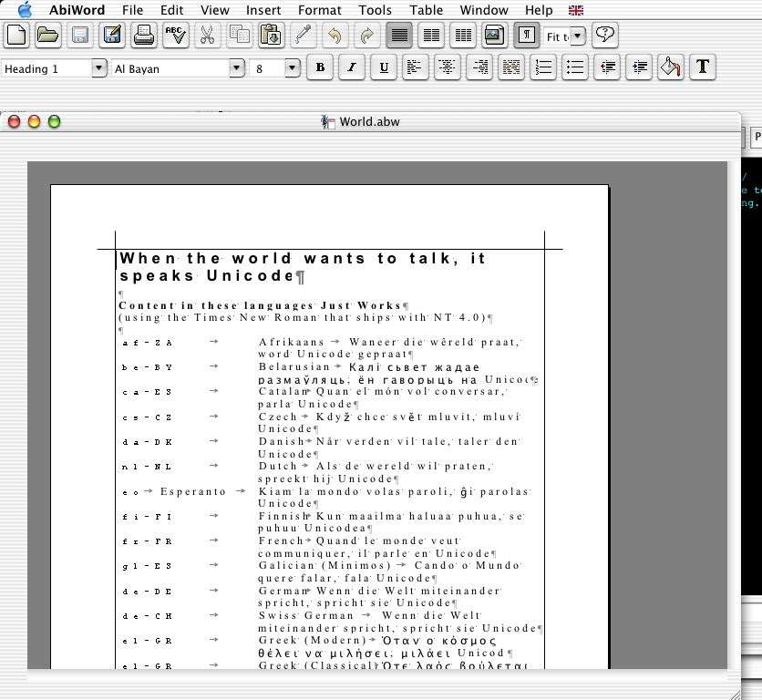Switch to two-column layout
Viewport: 762px width, 700px height.
point(431,36)
